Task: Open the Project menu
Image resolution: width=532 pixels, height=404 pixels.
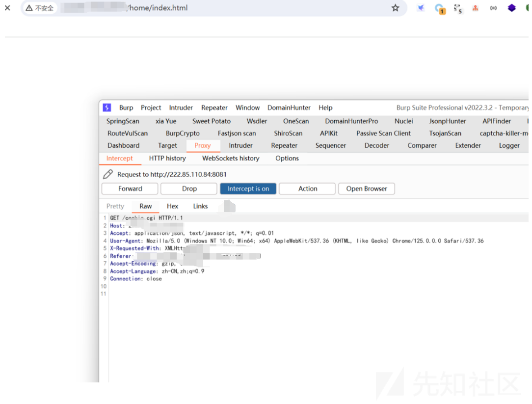Action: point(151,108)
